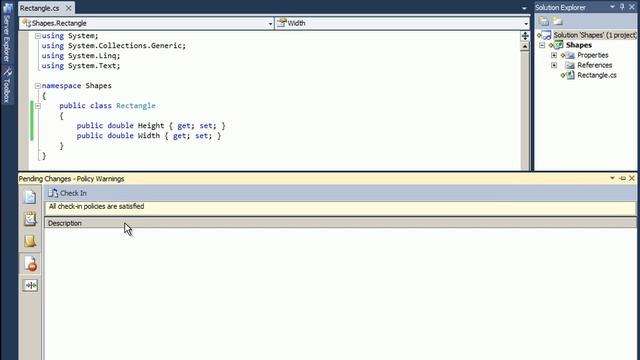This screenshot has height=360, width=640.
Task: Collapse the using directives region
Action: pyautogui.click(x=38, y=36)
